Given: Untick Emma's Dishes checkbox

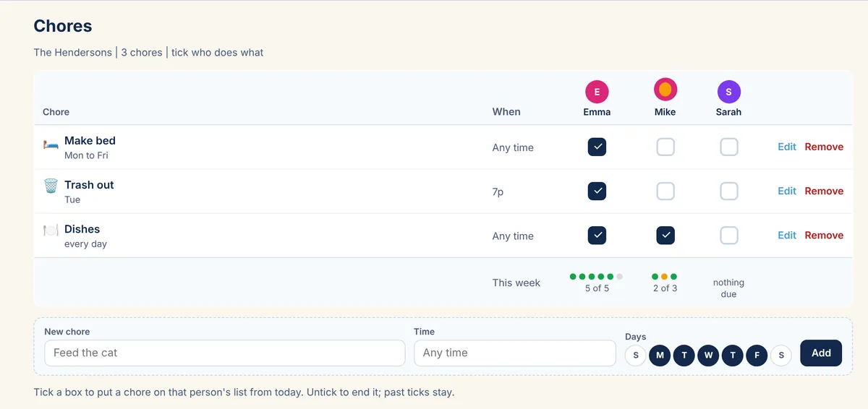Looking at the screenshot, I should [x=597, y=236].
